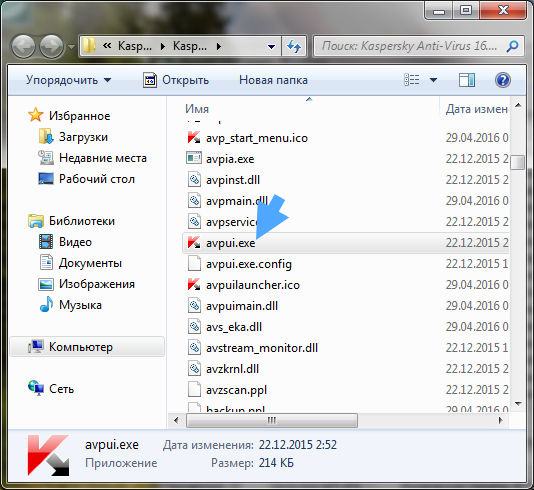Select file avzscan.ppl

click(x=236, y=390)
